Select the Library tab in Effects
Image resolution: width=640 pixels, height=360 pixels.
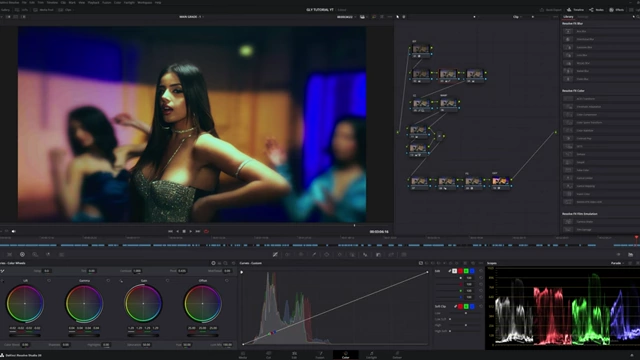point(568,17)
